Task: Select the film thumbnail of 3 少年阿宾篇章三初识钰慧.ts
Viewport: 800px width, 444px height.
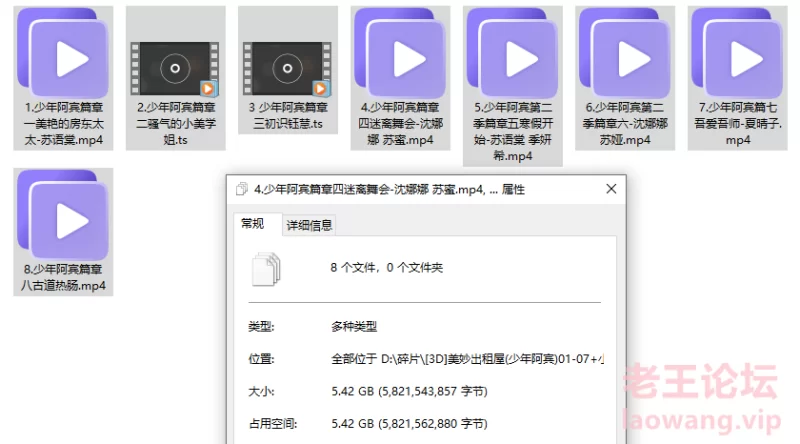Action: (x=287, y=69)
